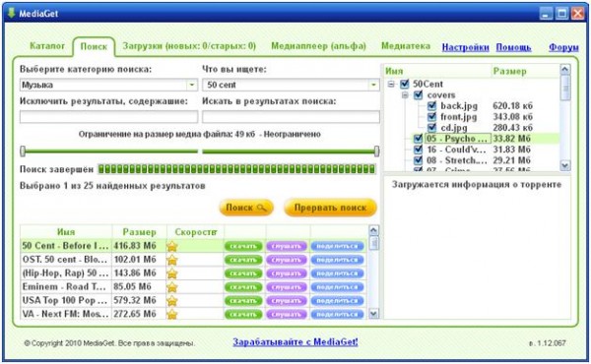Image resolution: width=591 pixels, height=364 pixels.
Task: Share the OST. 50 cent result
Action: click(337, 260)
